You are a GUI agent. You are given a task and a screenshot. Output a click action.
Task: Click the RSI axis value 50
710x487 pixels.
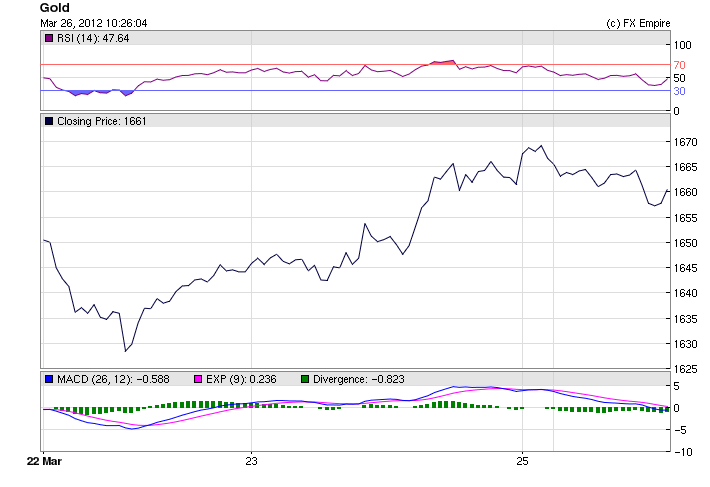click(x=679, y=78)
